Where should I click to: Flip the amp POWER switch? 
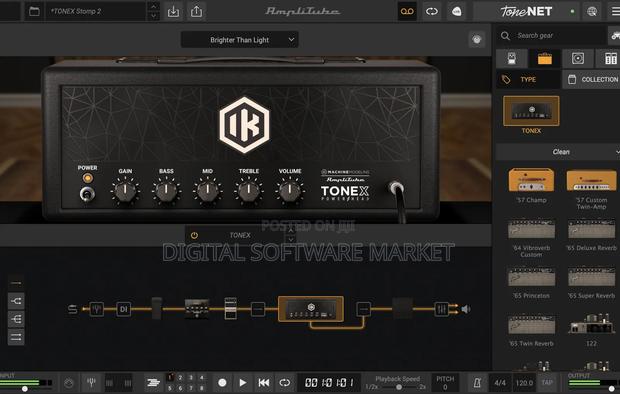[87, 194]
